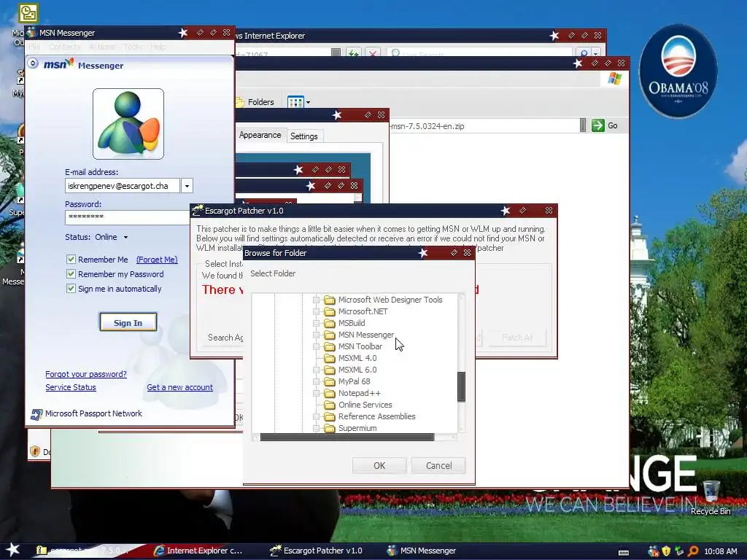This screenshot has width=747, height=560.
Task: Expand the Notepad++ folder node
Action: coord(316,393)
